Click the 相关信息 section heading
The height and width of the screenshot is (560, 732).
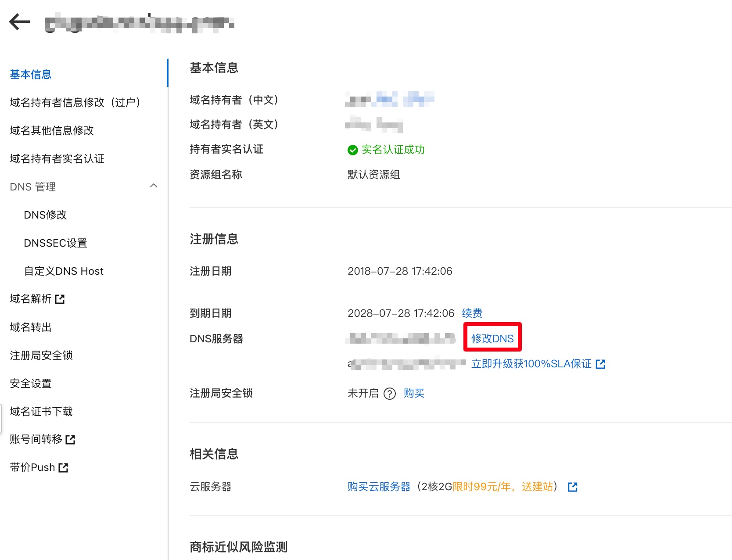pyautogui.click(x=214, y=454)
